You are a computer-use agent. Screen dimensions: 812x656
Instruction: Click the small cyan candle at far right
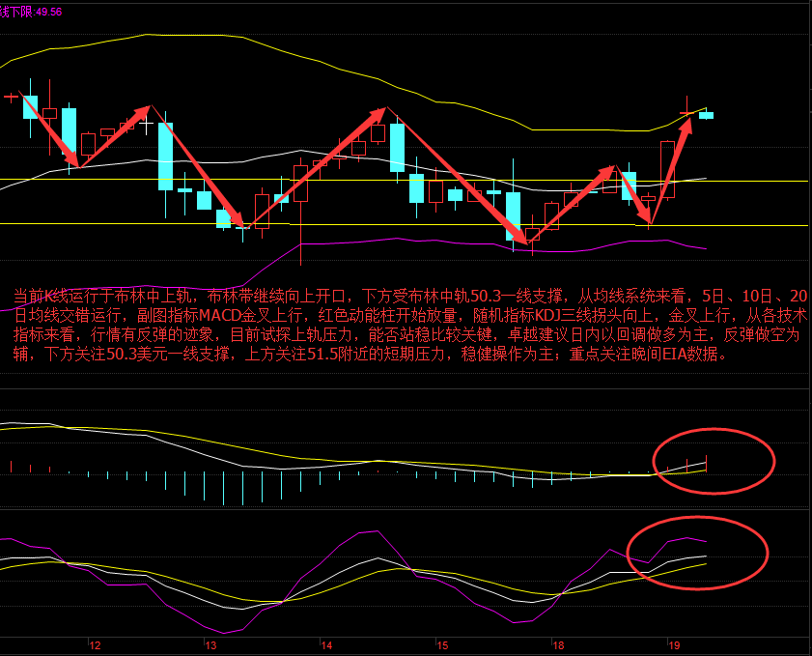pyautogui.click(x=706, y=115)
